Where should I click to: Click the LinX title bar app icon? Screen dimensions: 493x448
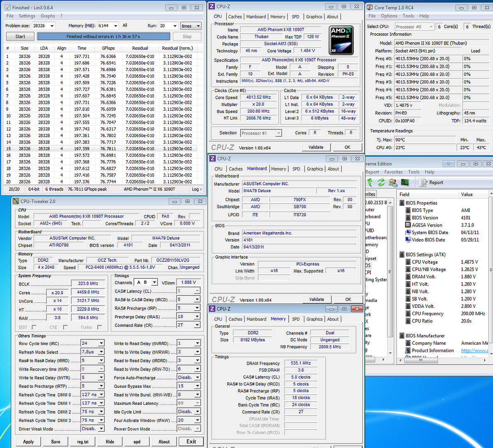[7, 7]
